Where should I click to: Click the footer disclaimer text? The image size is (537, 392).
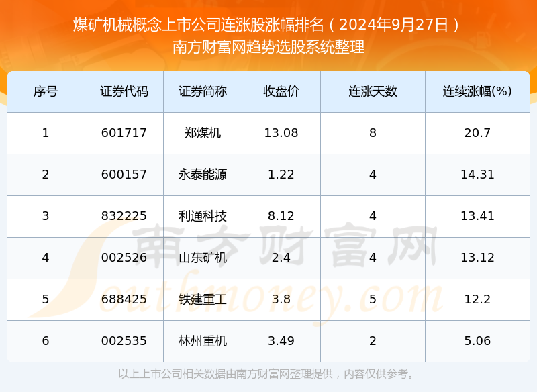[266, 373]
